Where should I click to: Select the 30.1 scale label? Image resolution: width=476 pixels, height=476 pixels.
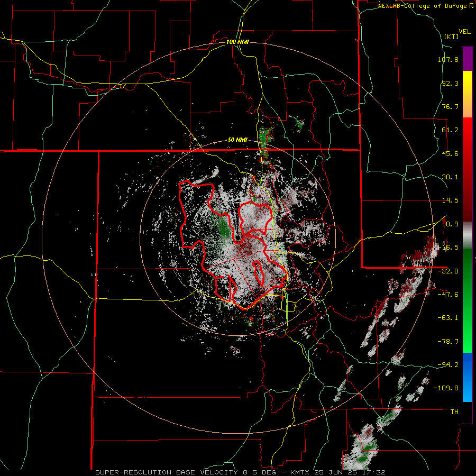click(450, 177)
